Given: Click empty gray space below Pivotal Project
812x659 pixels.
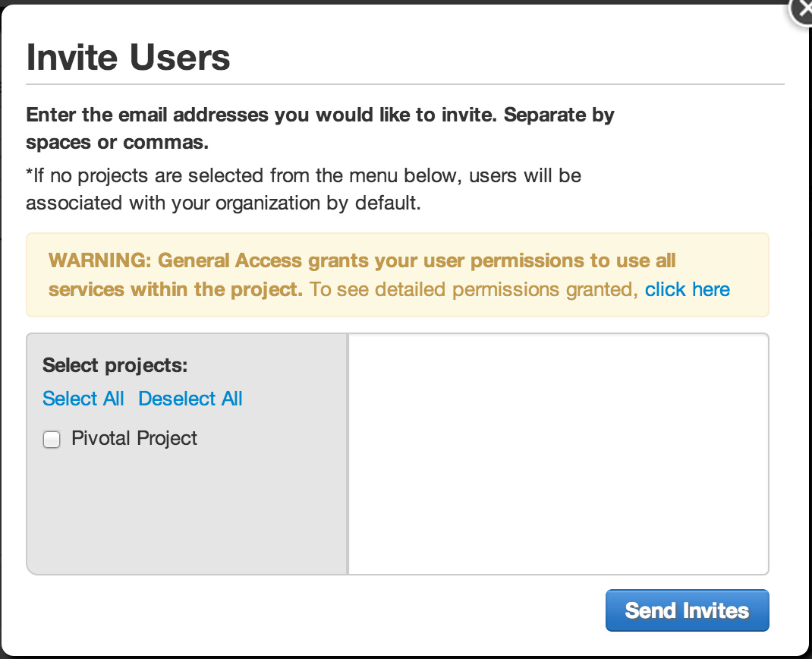Looking at the screenshot, I should click(187, 510).
